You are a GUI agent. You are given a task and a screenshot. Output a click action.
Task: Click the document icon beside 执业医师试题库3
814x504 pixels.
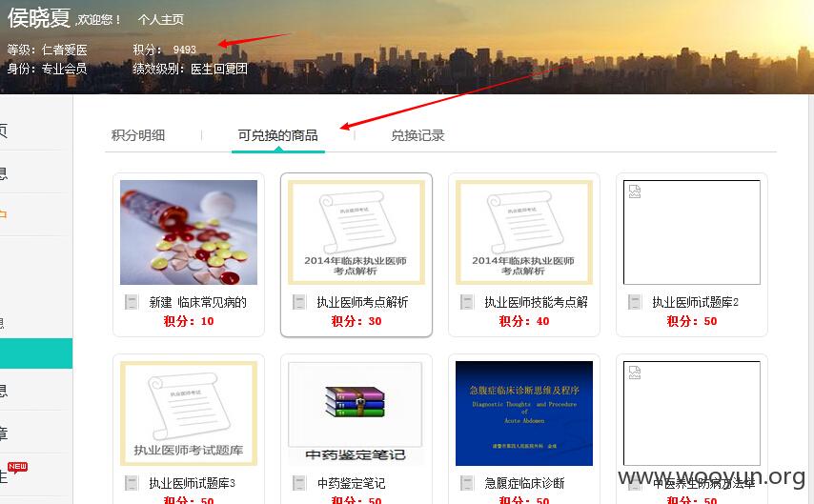(x=132, y=483)
